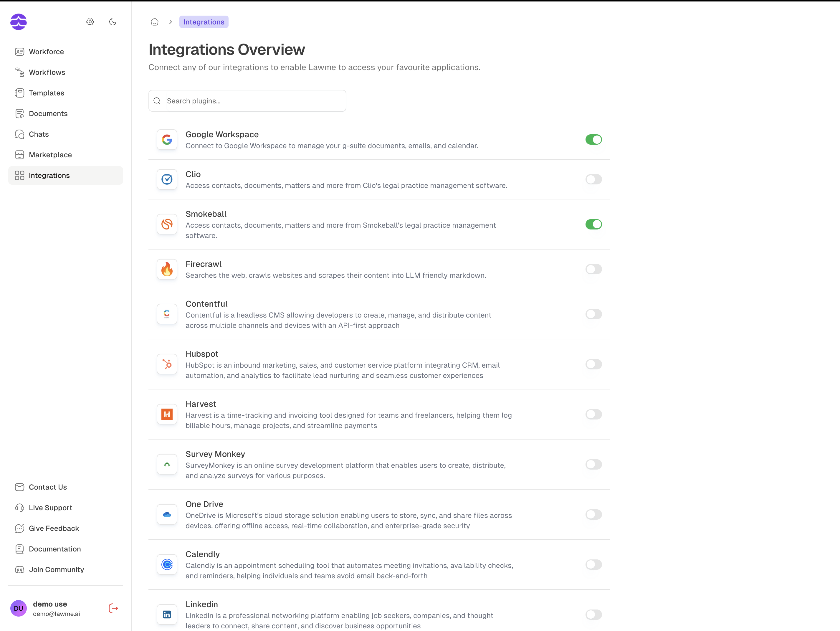Click the Firecrawl flame icon
Viewport: 840px width, 631px height.
tap(167, 269)
